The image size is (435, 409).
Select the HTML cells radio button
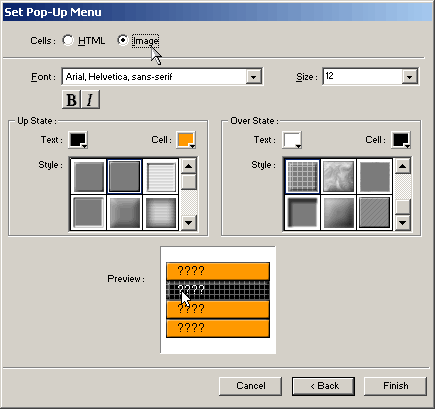[x=68, y=41]
